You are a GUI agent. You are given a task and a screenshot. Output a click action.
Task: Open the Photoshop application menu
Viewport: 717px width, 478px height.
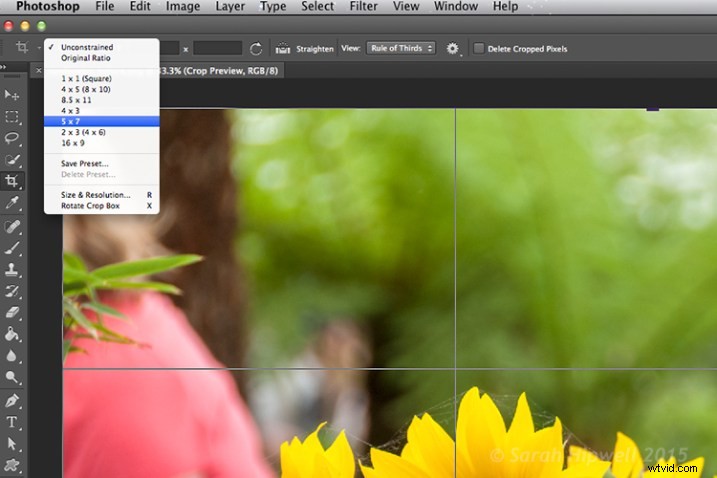(48, 6)
